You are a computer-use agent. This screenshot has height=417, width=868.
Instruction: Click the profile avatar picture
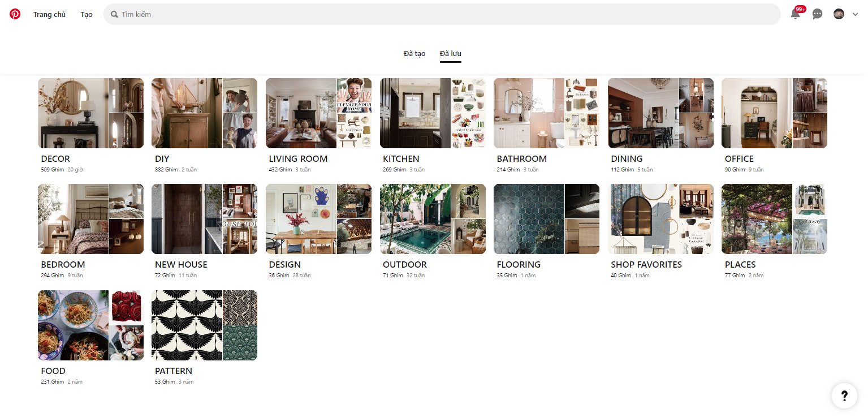(x=839, y=14)
